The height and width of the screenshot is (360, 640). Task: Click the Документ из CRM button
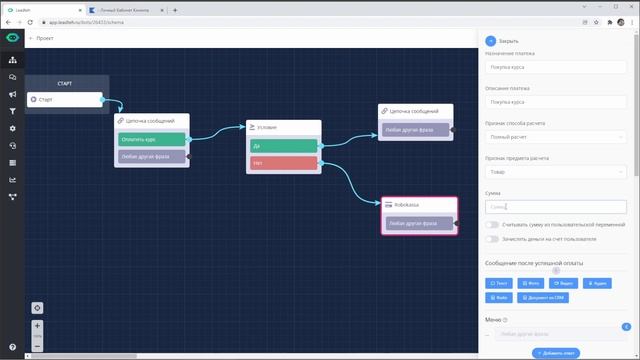pos(543,298)
